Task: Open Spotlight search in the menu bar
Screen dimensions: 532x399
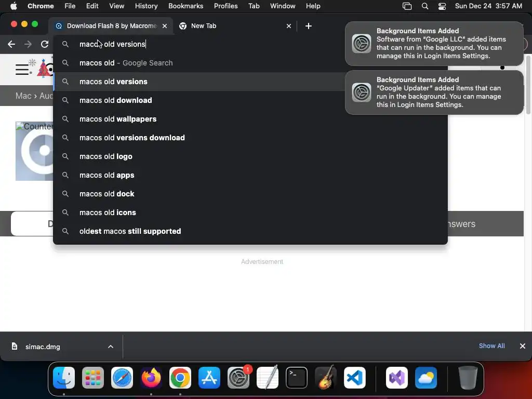Action: (x=425, y=6)
